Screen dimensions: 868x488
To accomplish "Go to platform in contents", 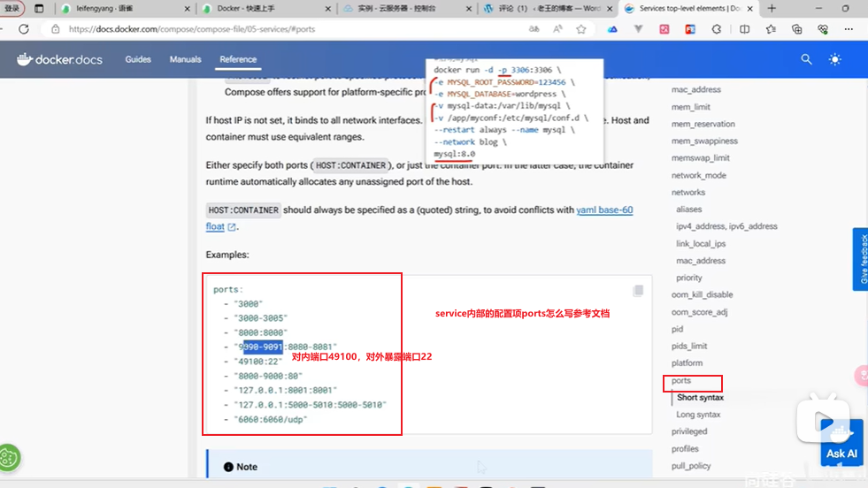I will tap(687, 363).
